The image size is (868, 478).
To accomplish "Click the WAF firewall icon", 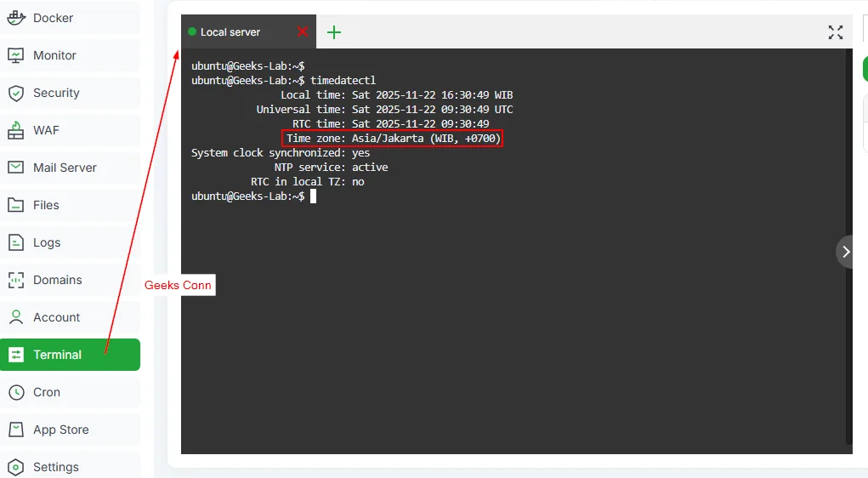I will point(16,130).
